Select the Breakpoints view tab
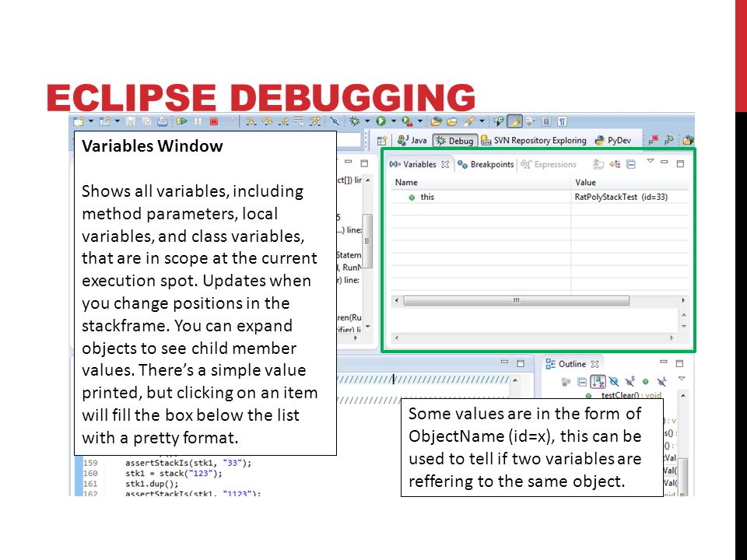This screenshot has height=560, width=747. (486, 164)
